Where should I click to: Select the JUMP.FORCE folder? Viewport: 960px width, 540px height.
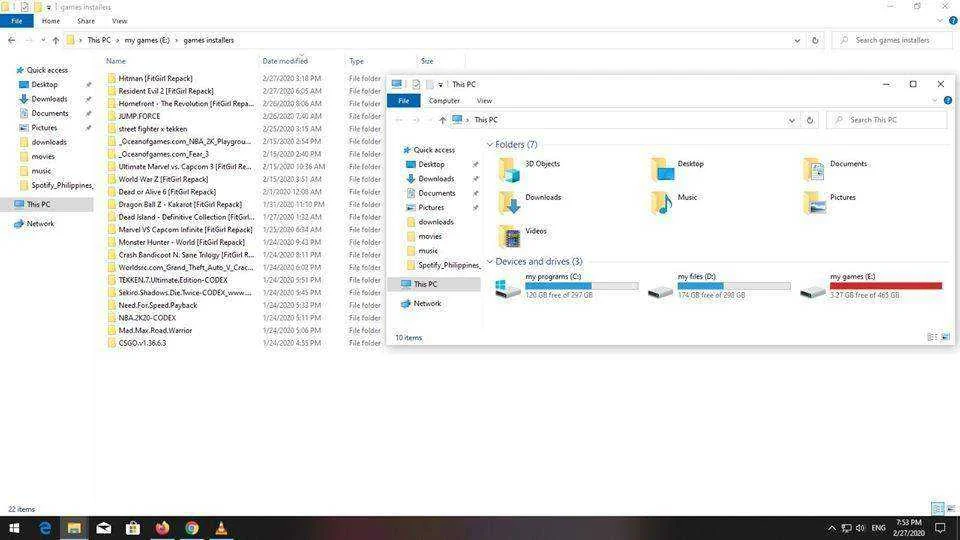pos(139,116)
